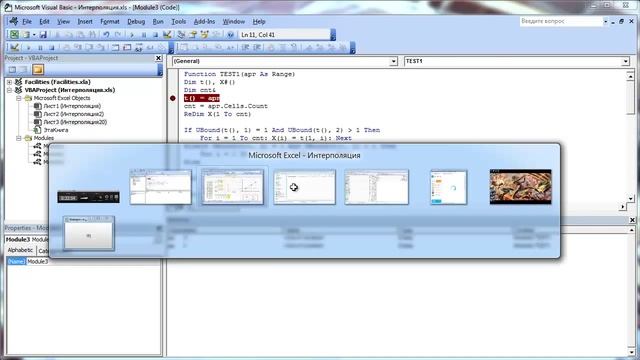Open the Watch Window glasses icon

[138, 47]
